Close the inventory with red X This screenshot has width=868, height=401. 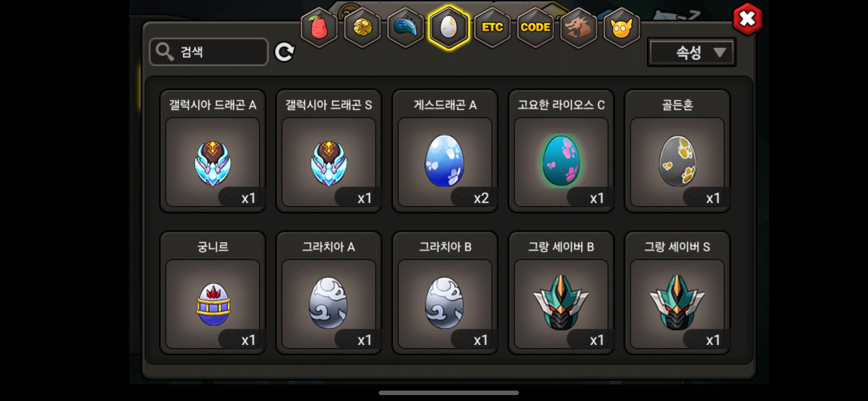(747, 19)
